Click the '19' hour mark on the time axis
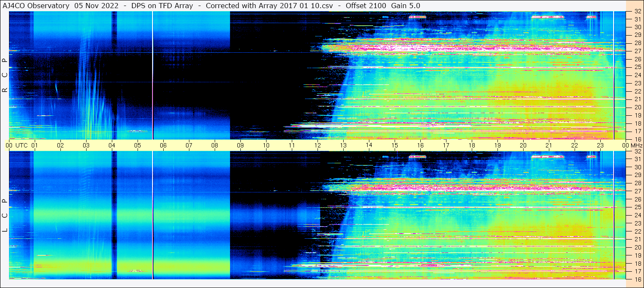Viewport: 644px width, 288px height. coord(497,145)
